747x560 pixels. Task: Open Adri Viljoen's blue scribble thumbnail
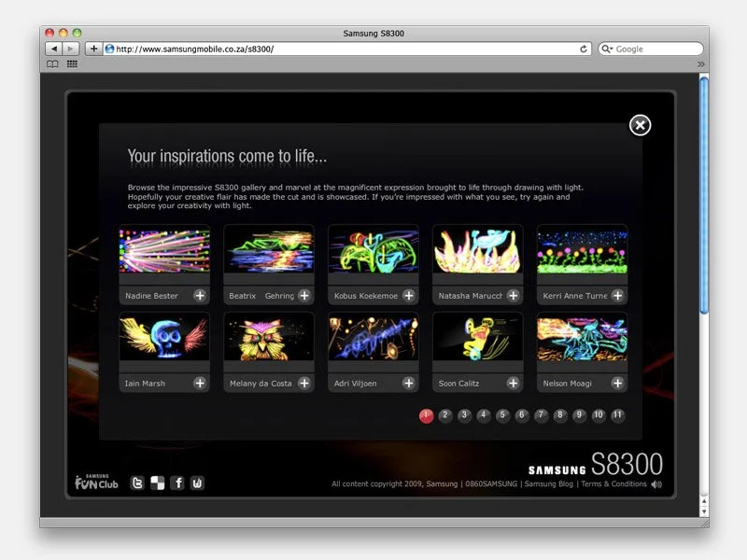[373, 338]
